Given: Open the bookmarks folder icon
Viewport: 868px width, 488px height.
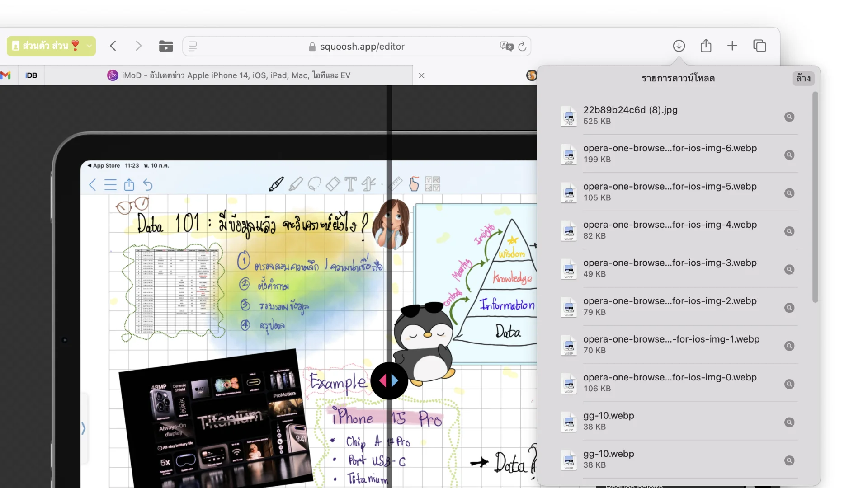Looking at the screenshot, I should click(166, 46).
